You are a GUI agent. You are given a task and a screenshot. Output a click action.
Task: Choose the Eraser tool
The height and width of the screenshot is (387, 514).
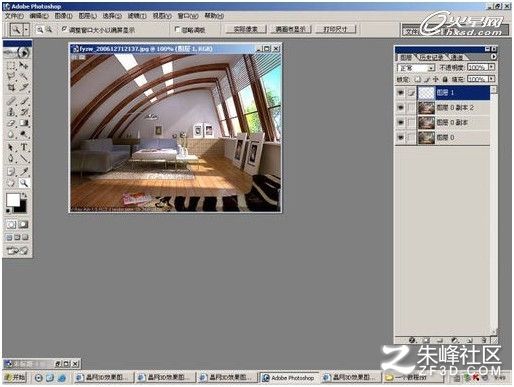[11, 123]
